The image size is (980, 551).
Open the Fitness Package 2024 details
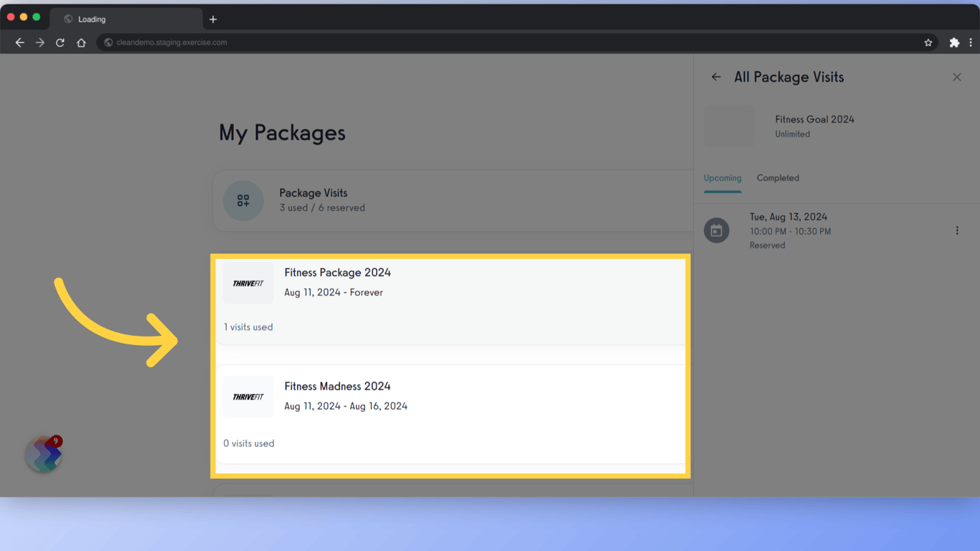337,273
